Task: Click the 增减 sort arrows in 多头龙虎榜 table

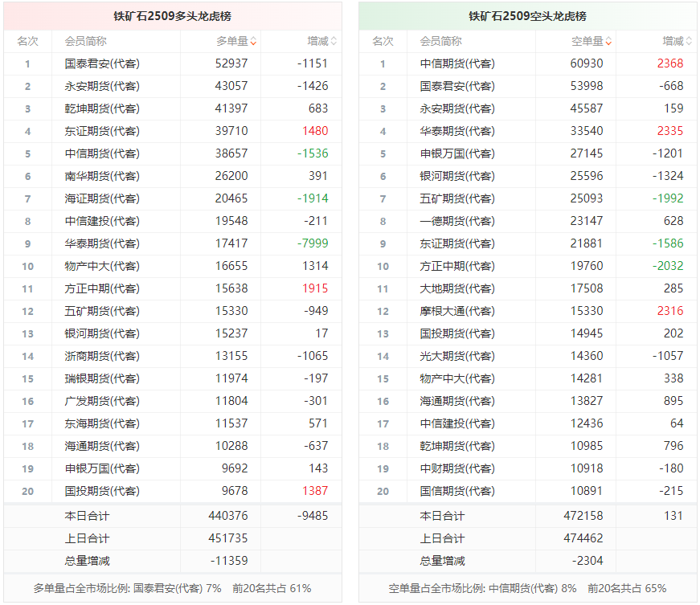Action: coord(334,42)
